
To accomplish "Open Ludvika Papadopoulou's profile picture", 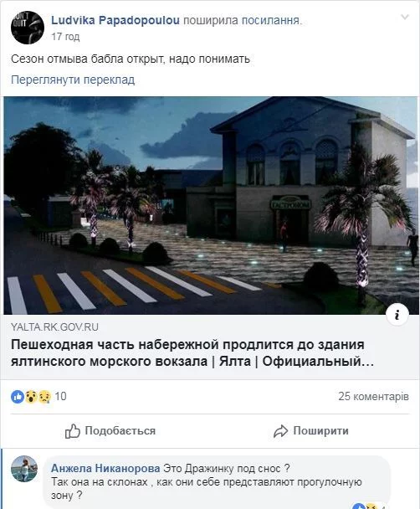I will tap(28, 28).
